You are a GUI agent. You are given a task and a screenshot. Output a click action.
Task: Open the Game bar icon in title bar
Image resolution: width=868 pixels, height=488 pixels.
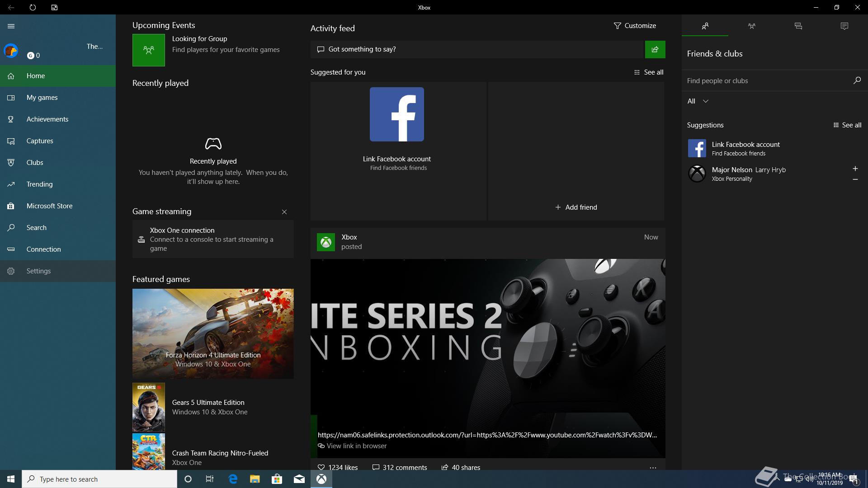(54, 8)
